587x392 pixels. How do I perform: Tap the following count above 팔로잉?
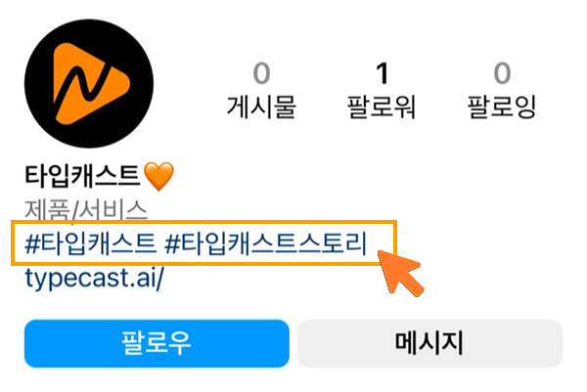click(x=502, y=73)
